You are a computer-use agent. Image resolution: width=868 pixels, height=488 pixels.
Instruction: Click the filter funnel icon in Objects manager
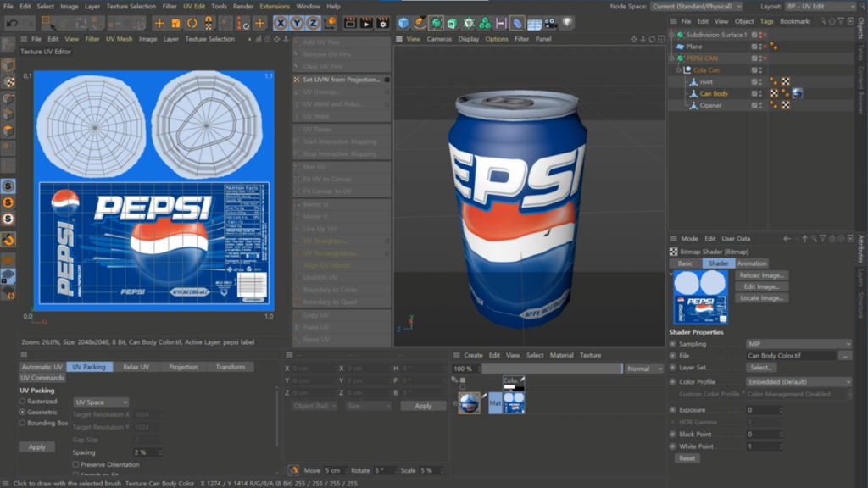[841, 21]
